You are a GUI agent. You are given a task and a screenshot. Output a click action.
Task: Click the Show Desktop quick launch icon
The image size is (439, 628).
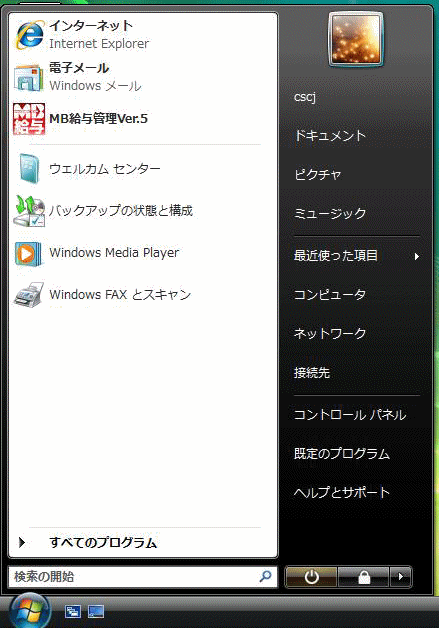tap(96, 612)
